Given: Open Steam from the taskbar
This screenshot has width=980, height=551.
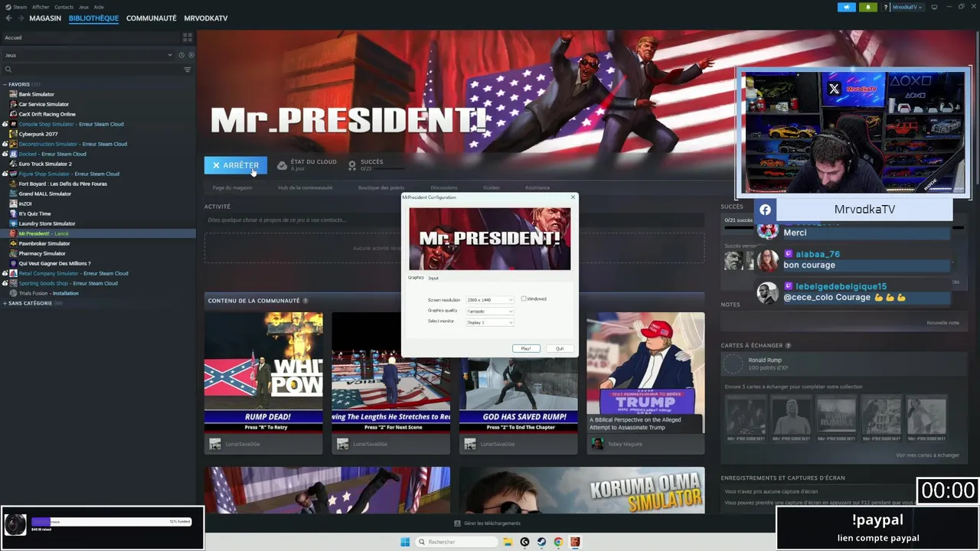Looking at the screenshot, I should pos(541,542).
